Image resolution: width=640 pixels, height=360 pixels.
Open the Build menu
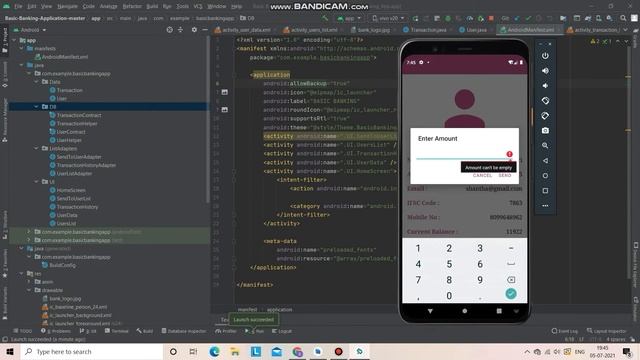[152, 7]
